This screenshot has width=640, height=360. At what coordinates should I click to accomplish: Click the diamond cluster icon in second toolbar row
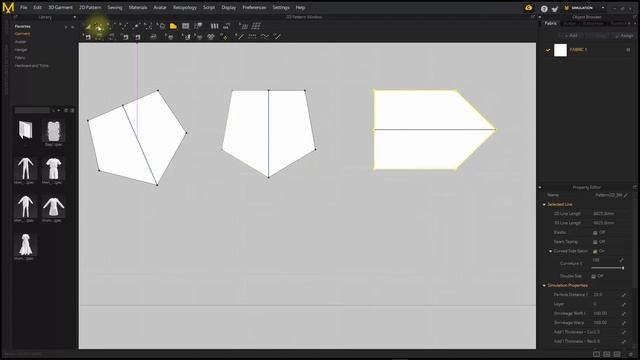211,37
